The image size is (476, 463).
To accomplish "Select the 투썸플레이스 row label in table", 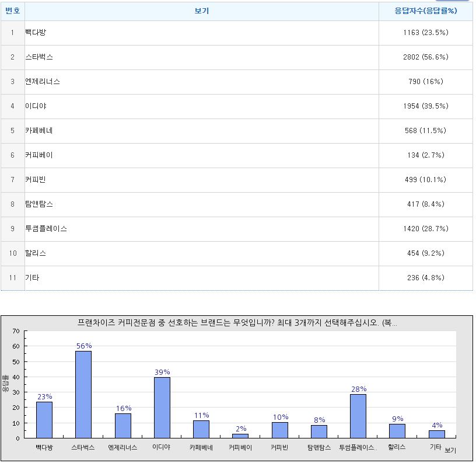I will (x=46, y=228).
